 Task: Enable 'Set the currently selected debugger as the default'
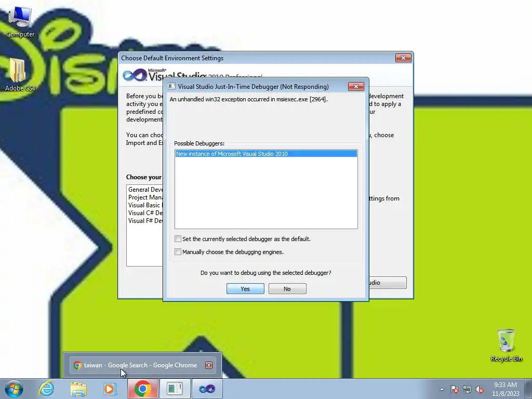pyautogui.click(x=178, y=239)
